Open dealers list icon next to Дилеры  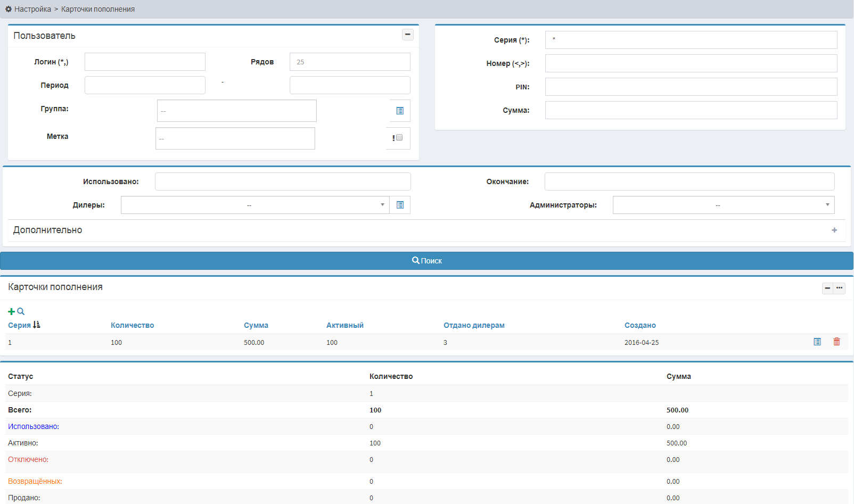[x=400, y=205]
